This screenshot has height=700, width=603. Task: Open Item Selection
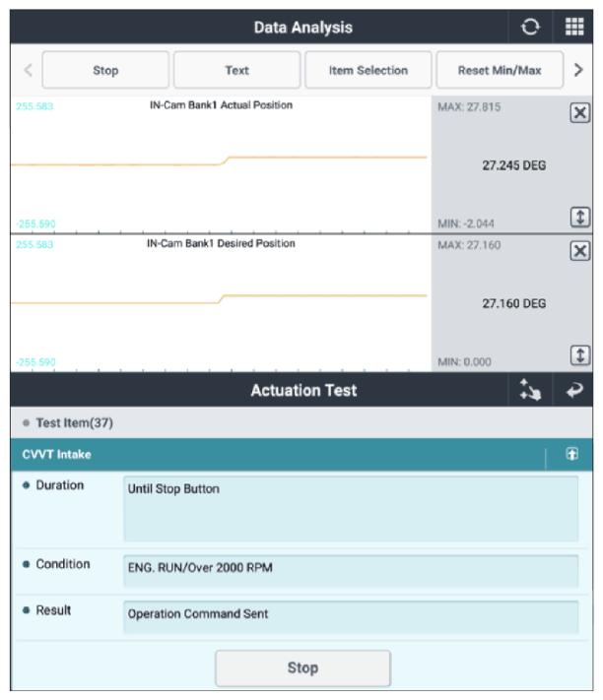368,70
